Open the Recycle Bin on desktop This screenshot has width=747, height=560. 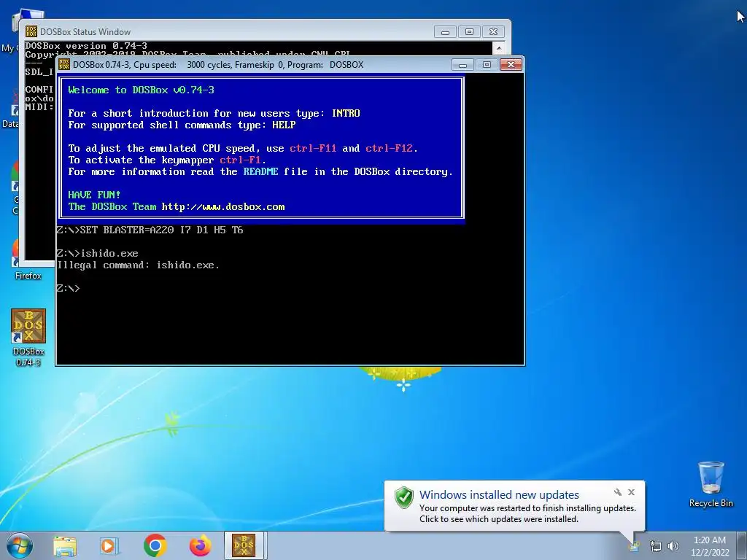coord(711,484)
